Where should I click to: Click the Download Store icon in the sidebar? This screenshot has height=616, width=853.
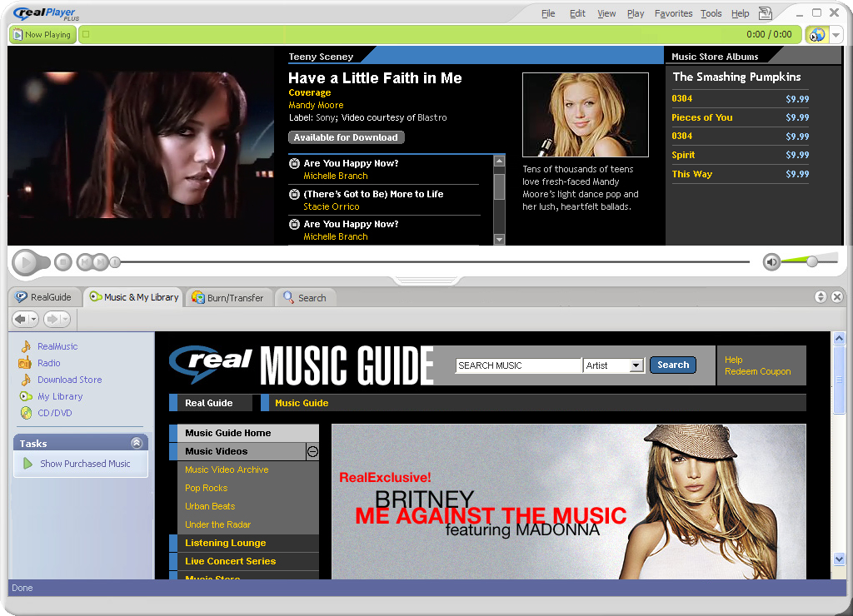[x=26, y=380]
